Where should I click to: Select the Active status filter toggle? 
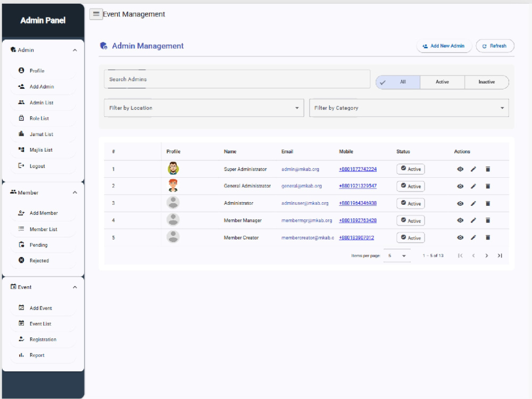coord(442,82)
